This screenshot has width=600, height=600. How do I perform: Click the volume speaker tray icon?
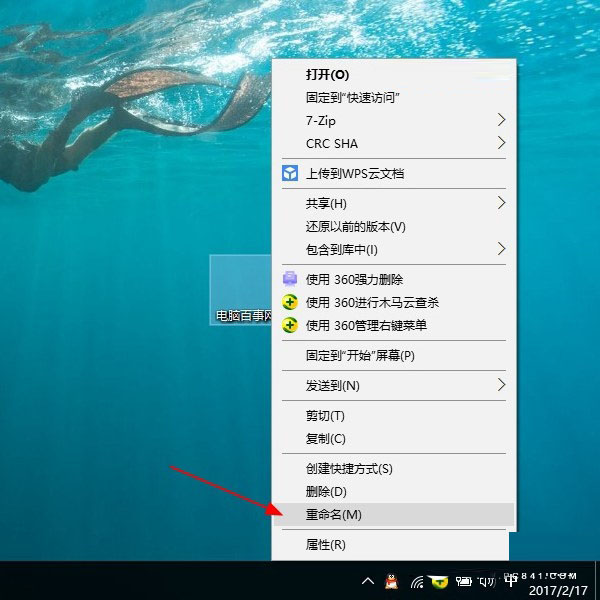487,582
